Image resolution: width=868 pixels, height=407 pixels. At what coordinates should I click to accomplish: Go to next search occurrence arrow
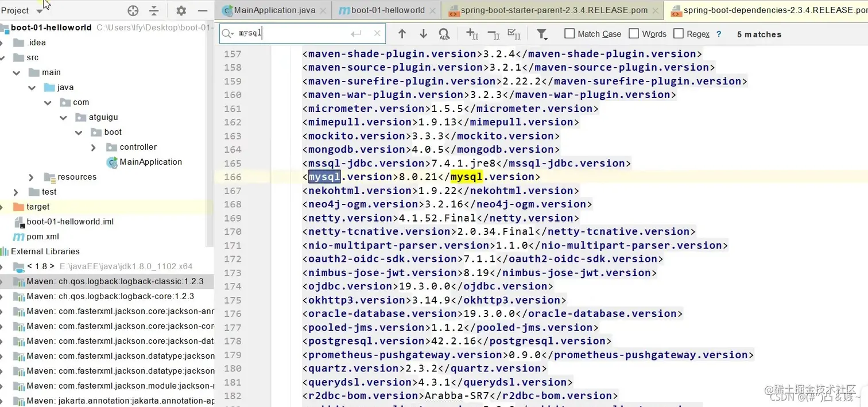tap(423, 34)
